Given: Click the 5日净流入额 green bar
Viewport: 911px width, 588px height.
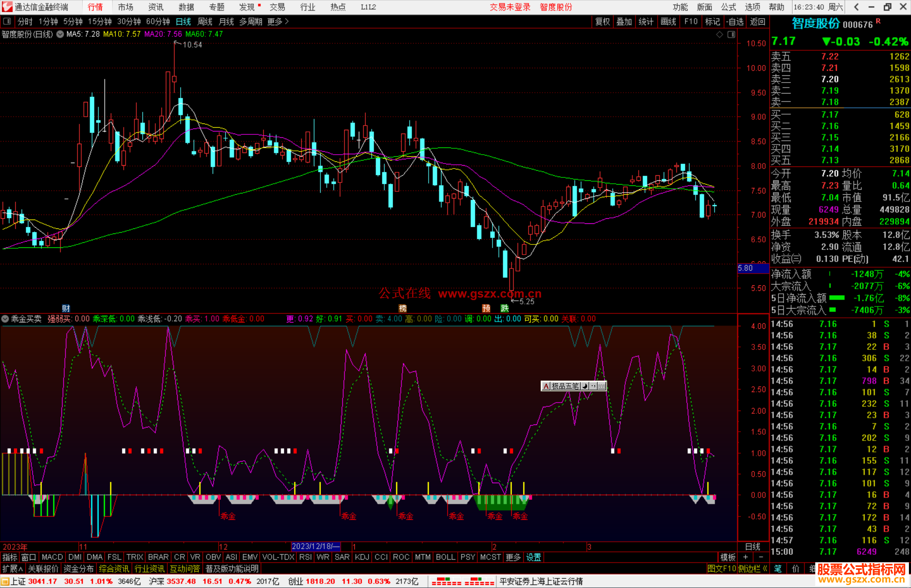Looking at the screenshot, I should click(x=837, y=298).
